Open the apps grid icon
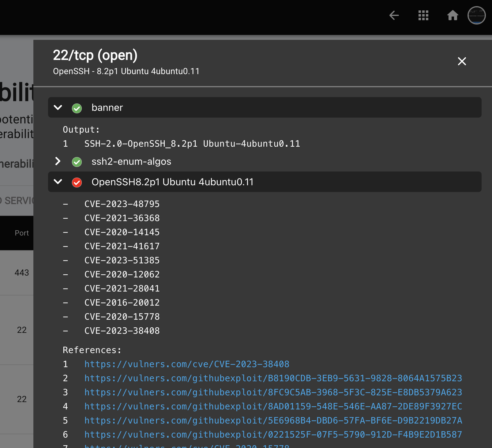 423,16
